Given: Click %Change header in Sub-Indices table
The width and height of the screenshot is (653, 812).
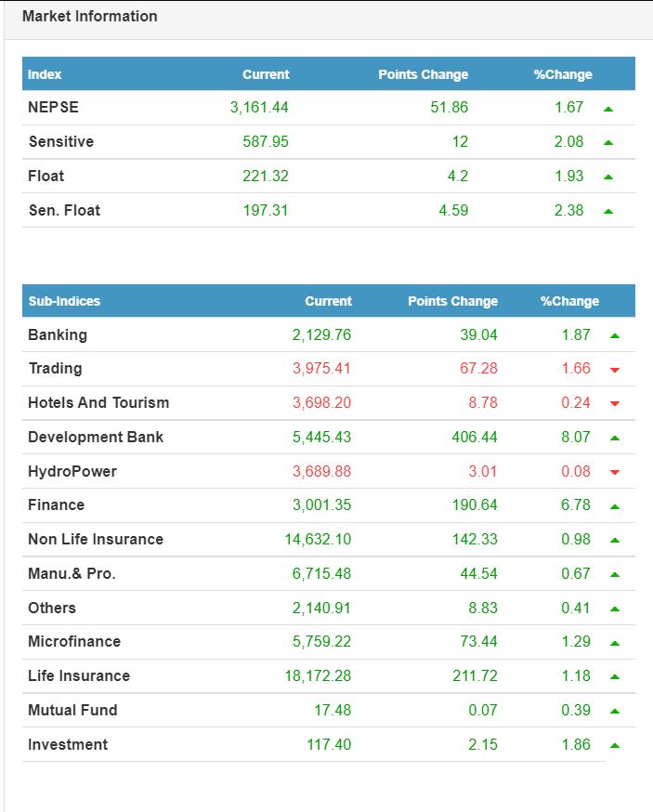Looking at the screenshot, I should (569, 301).
